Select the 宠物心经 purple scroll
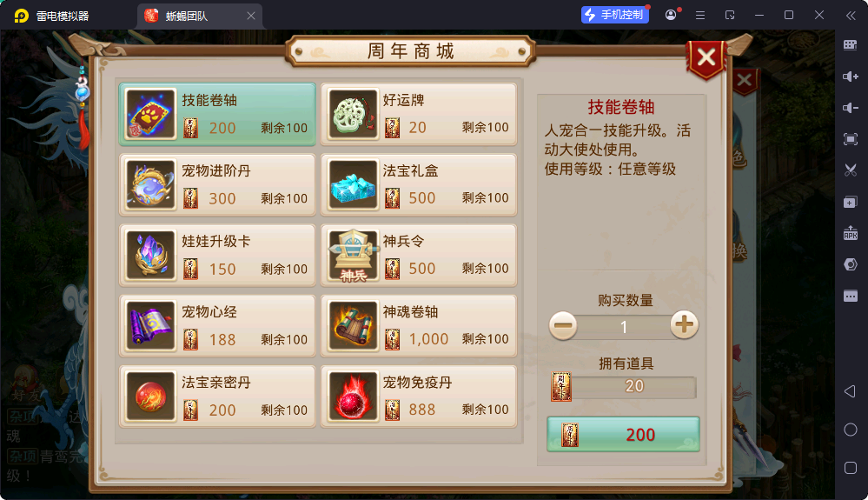 [x=217, y=325]
